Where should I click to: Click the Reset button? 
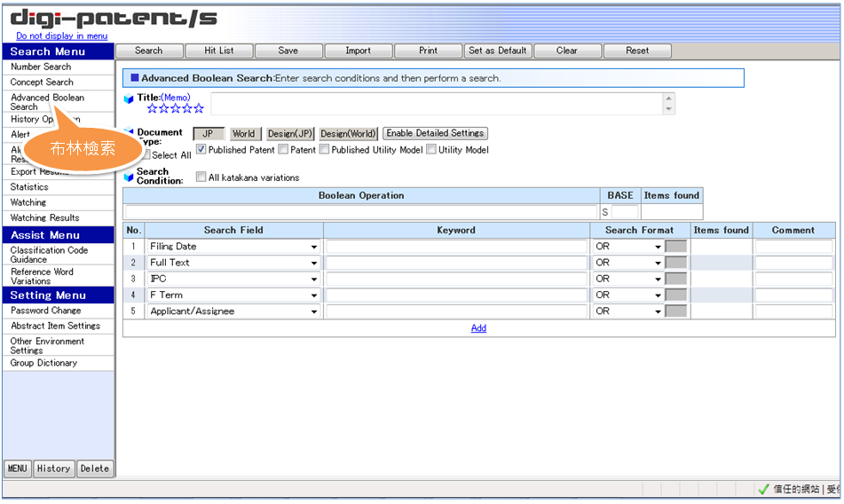click(x=637, y=51)
